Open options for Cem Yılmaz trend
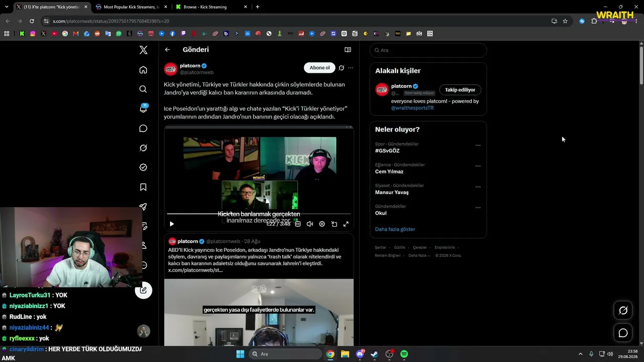The width and height of the screenshot is (644, 362). click(478, 166)
